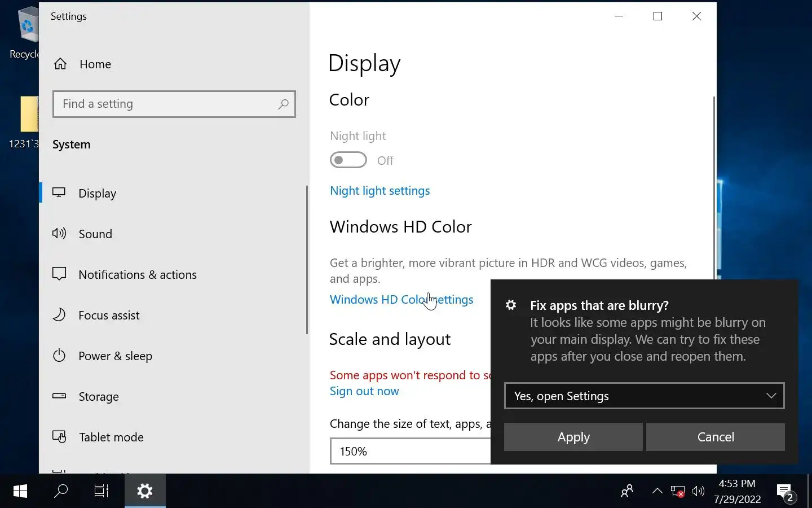Maximize the Settings window

[x=657, y=16]
